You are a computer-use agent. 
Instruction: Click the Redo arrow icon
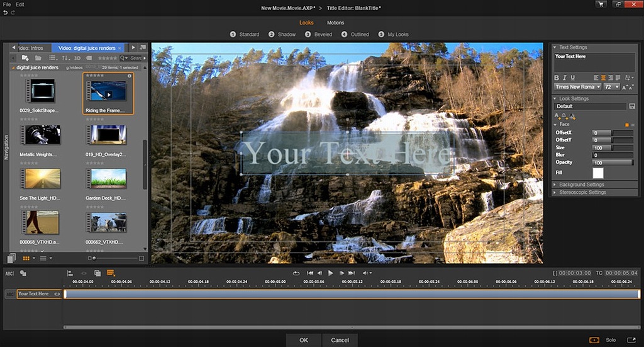pyautogui.click(x=13, y=13)
